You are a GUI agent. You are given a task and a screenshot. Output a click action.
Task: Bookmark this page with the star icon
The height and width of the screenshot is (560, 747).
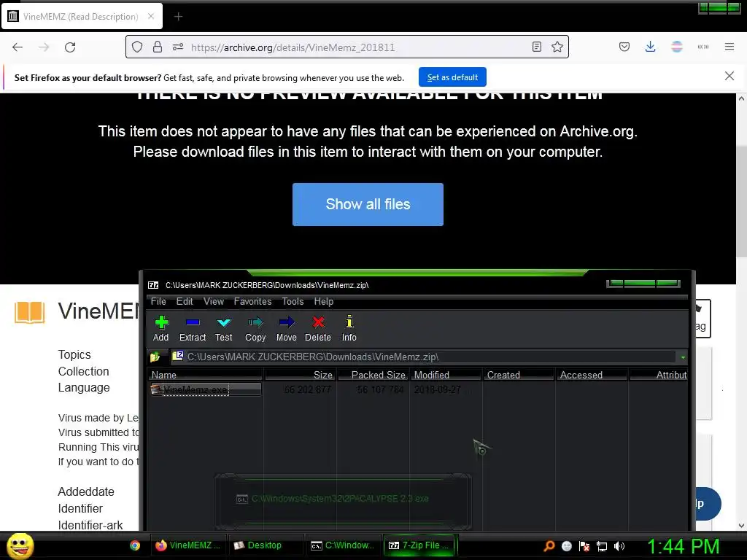point(557,47)
